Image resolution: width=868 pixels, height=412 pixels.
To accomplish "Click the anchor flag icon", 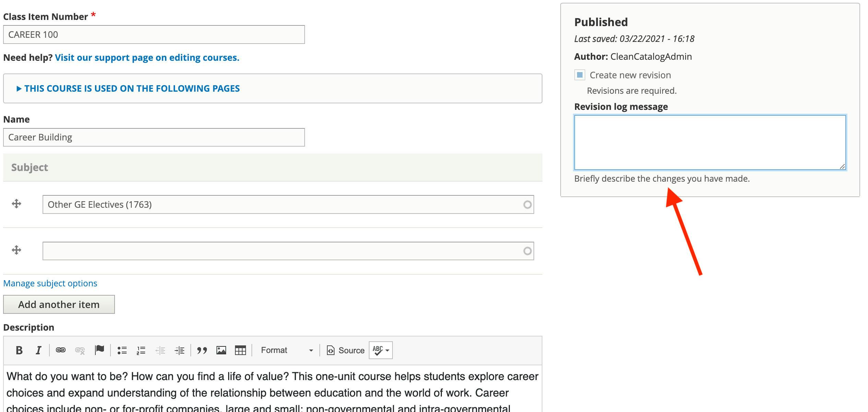I will click(x=99, y=350).
